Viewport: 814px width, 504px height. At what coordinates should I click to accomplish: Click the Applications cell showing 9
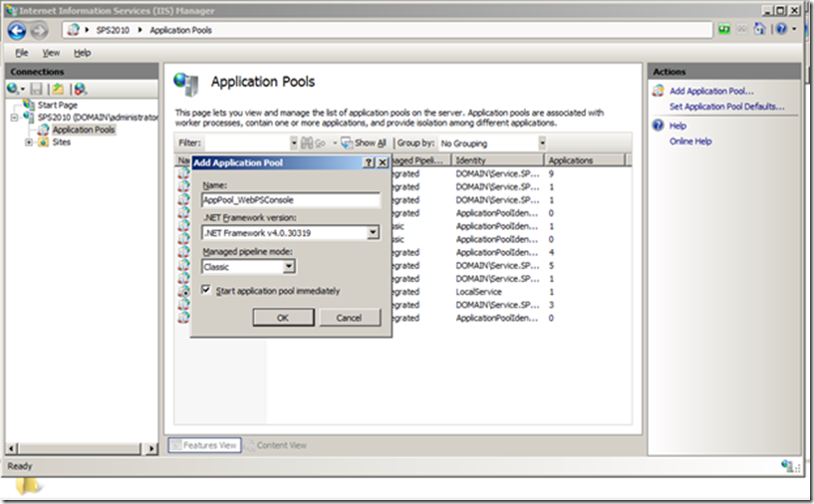point(551,174)
